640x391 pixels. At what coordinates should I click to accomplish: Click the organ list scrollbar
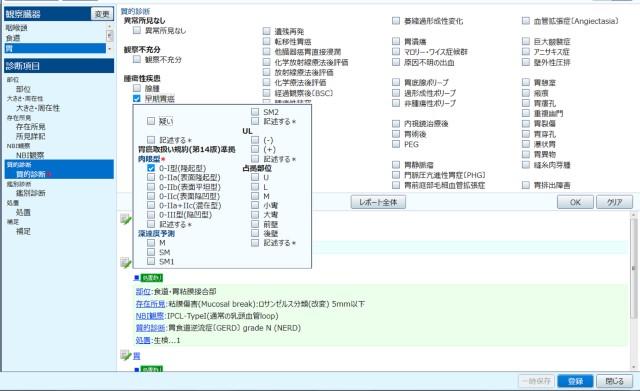click(109, 38)
